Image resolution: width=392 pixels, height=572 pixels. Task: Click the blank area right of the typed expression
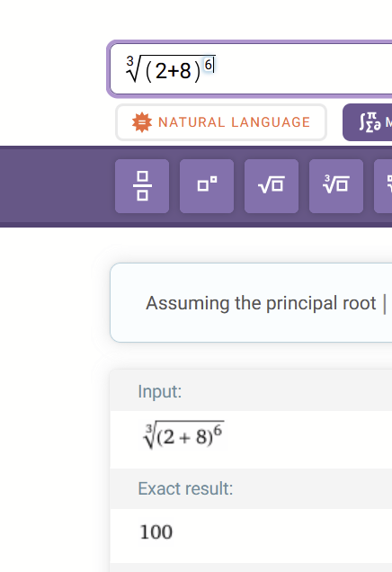coord(303,69)
